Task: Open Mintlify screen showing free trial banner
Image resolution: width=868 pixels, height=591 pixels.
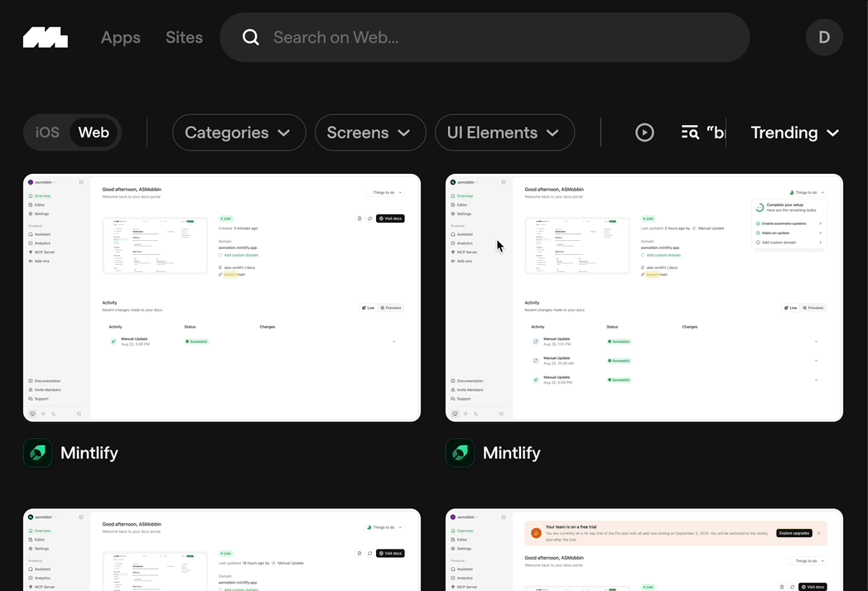Action: click(x=644, y=550)
